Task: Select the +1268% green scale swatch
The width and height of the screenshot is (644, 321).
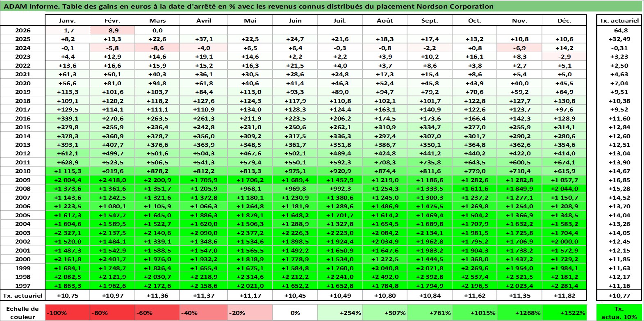Action: click(519, 312)
